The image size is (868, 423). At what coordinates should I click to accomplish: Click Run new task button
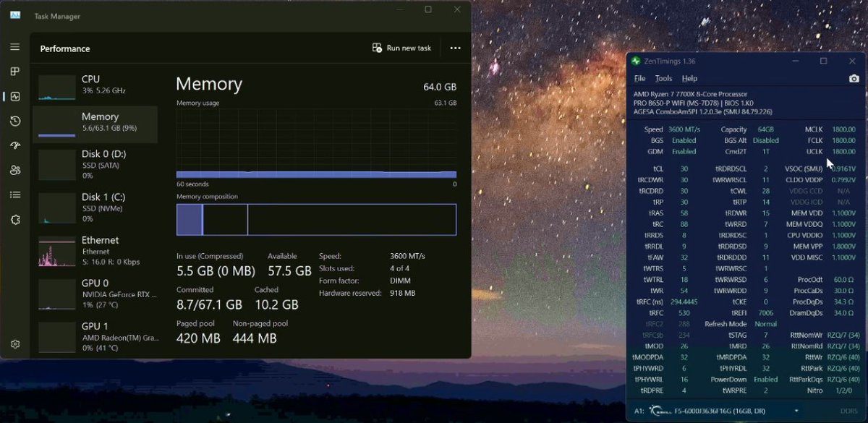pyautogui.click(x=401, y=48)
